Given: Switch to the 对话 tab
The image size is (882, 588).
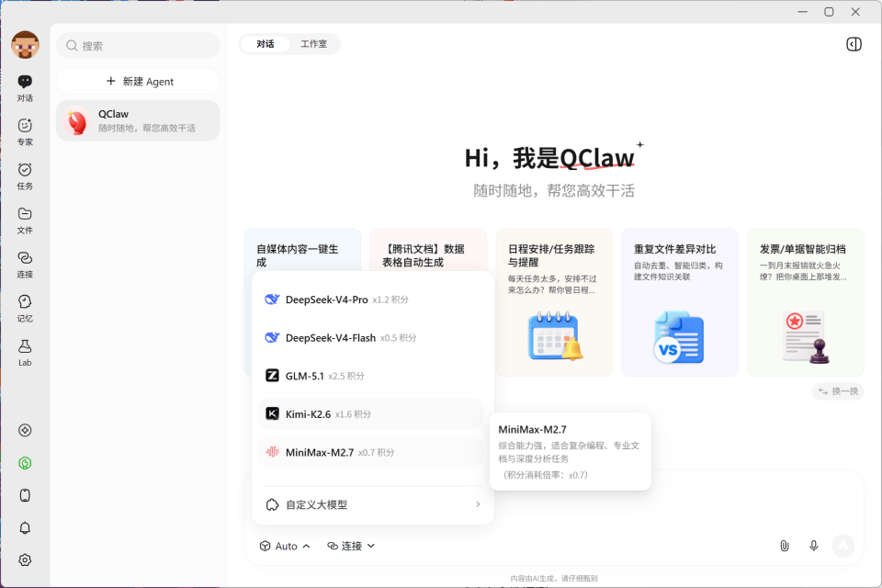Looking at the screenshot, I should point(265,44).
